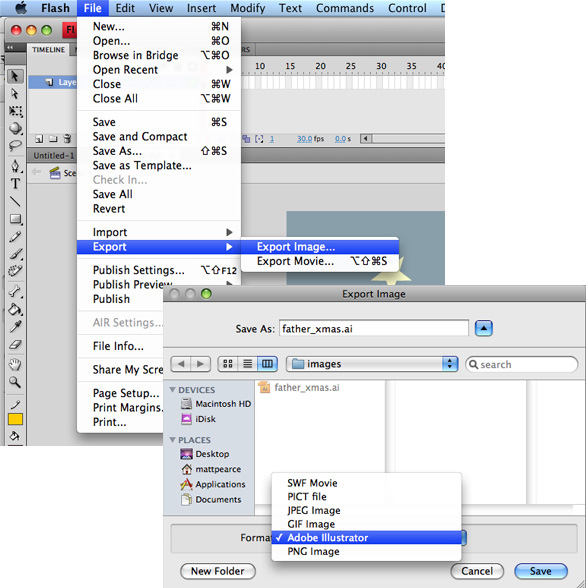Select the Zoom magnifier tool
This screenshot has width=586, height=588.
pos(15,382)
